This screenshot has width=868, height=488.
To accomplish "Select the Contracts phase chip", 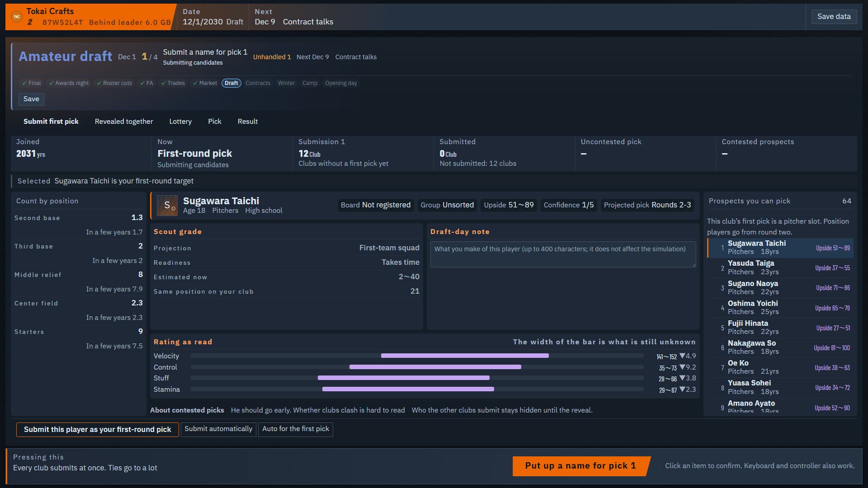I will coord(258,83).
